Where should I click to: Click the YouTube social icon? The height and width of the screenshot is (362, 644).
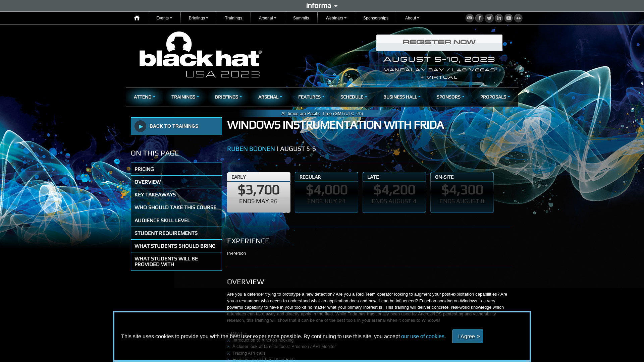[508, 18]
